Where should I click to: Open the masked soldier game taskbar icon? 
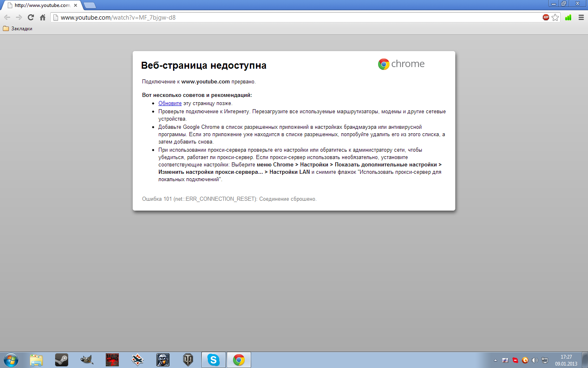pos(163,360)
